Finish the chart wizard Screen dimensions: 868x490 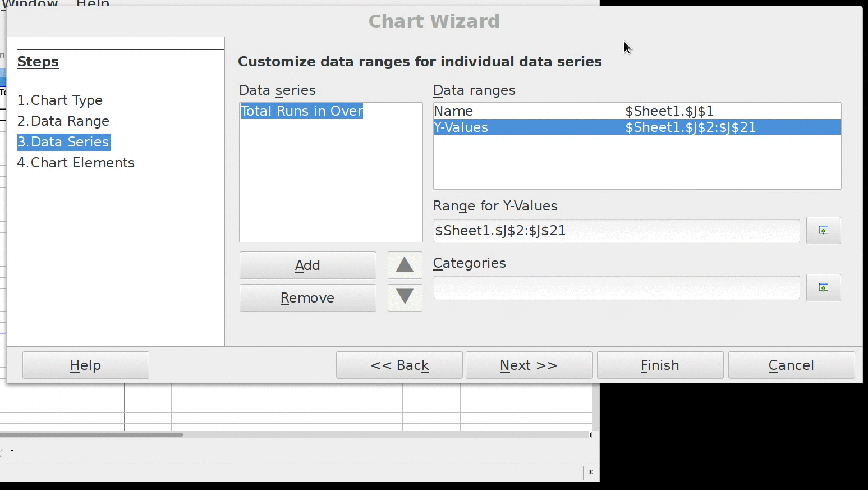pyautogui.click(x=660, y=365)
